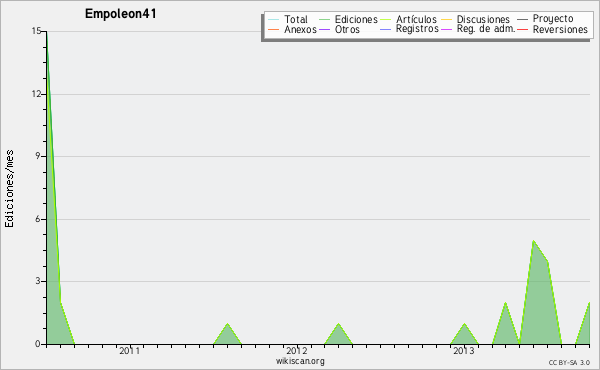Click the 15 y-axis value
Screen dimensions: 600x370
point(36,31)
